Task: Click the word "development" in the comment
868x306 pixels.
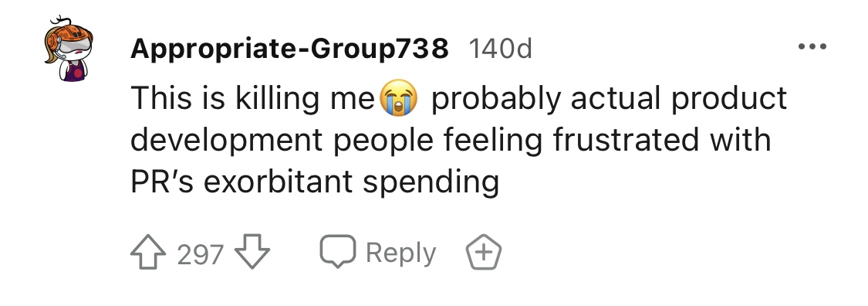Action: [x=226, y=141]
